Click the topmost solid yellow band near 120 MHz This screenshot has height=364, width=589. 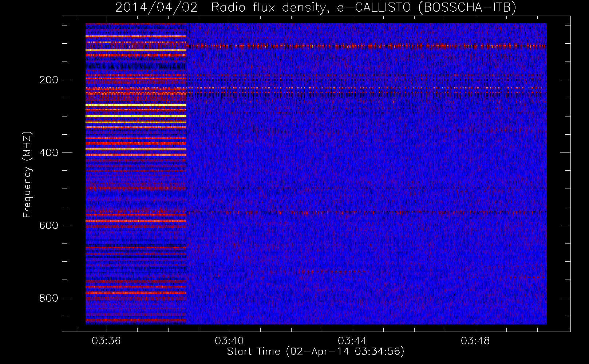click(136, 50)
